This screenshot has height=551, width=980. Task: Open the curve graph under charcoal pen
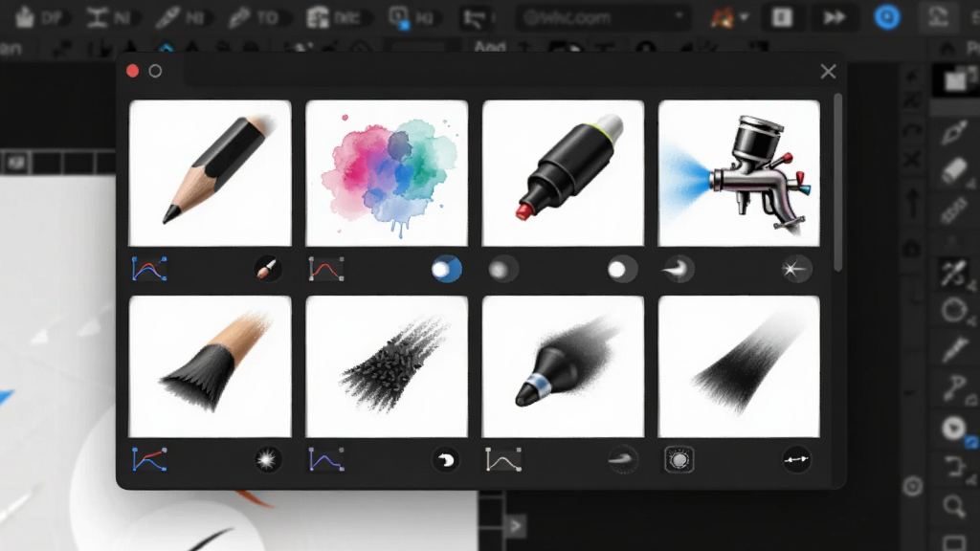[503, 460]
